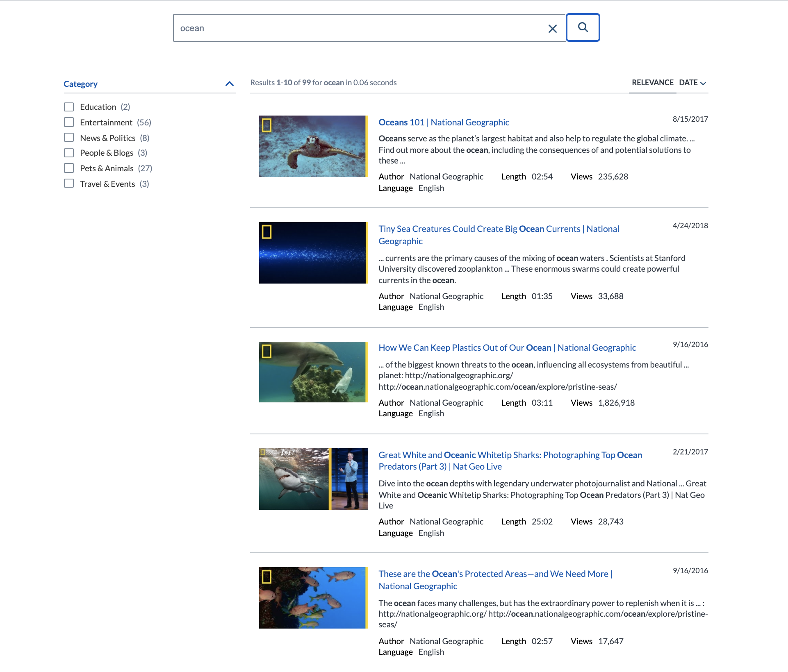Click the dolphin with plastic thumbnail
Screen dimensions: 788x672
tap(313, 372)
